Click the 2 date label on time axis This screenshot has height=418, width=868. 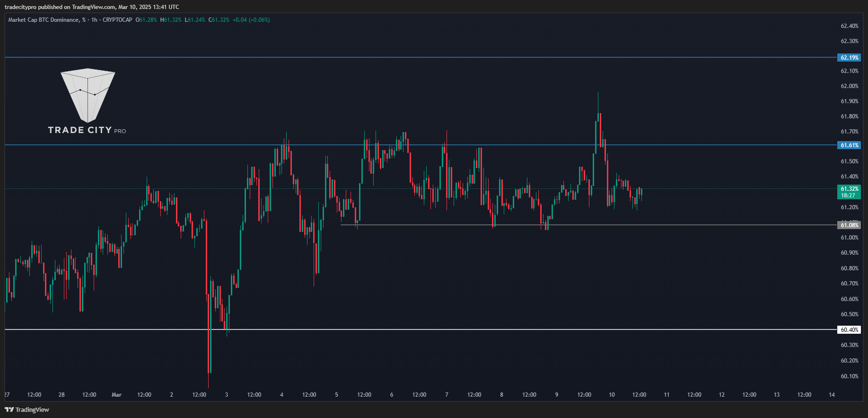click(171, 395)
